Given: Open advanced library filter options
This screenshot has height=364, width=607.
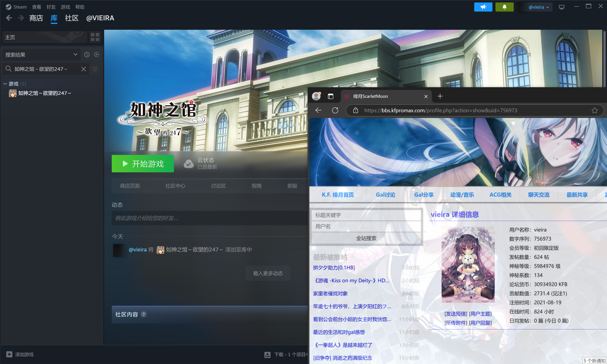Looking at the screenshot, I should 95,69.
